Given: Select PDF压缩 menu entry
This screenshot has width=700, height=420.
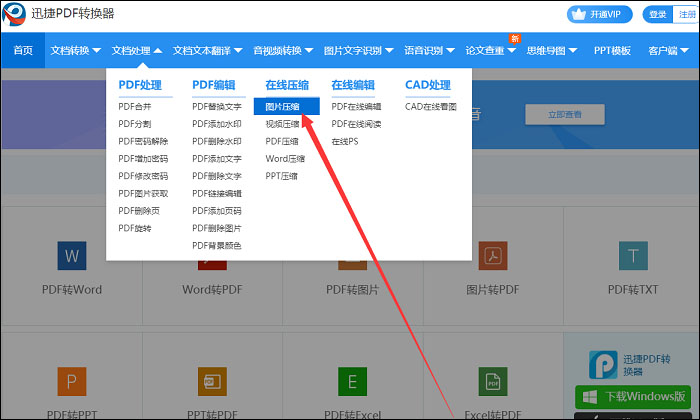Looking at the screenshot, I should tap(282, 141).
